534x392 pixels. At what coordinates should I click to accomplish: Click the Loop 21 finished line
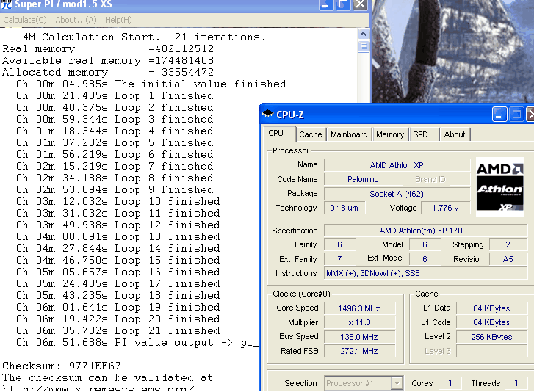coord(118,331)
